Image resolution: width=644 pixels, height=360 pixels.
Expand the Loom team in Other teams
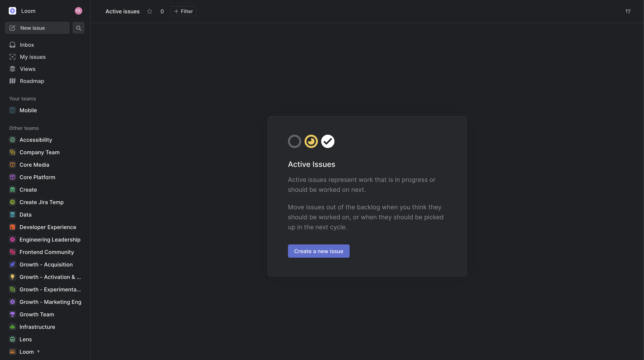click(38, 351)
